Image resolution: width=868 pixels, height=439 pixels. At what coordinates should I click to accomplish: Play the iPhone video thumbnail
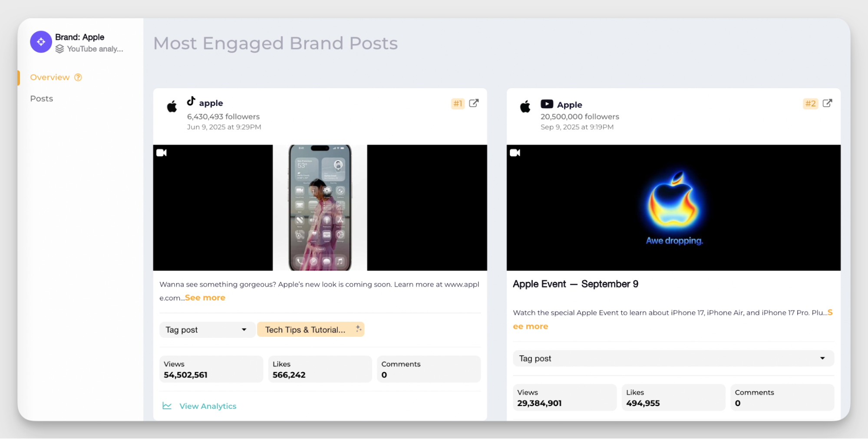(320, 208)
